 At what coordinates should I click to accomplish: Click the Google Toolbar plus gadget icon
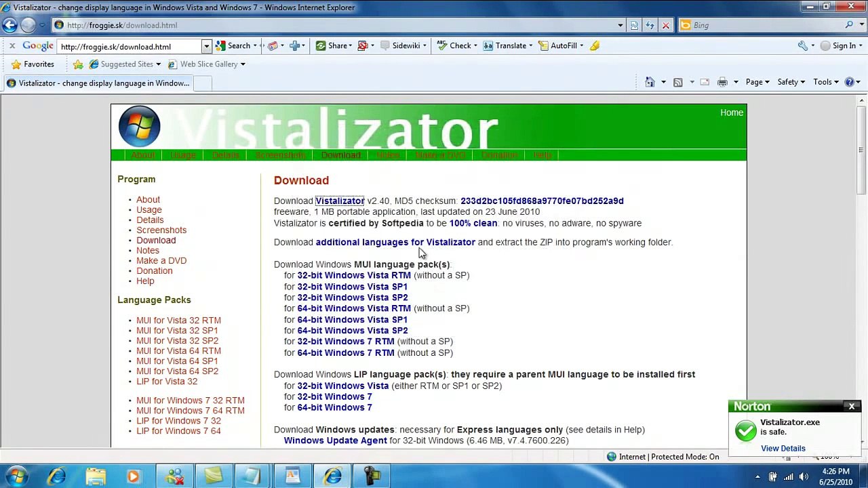pyautogui.click(x=294, y=45)
